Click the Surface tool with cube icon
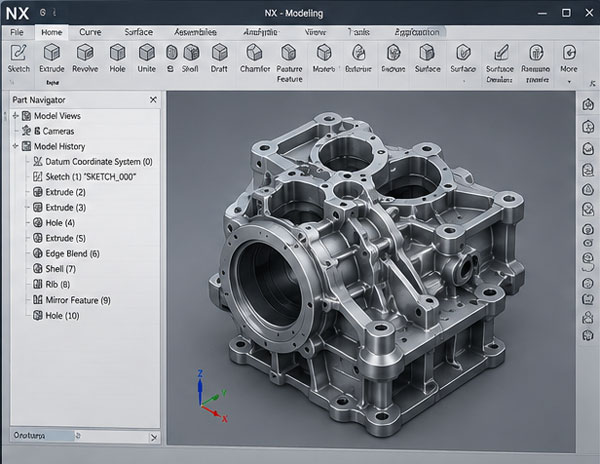The height and width of the screenshot is (464, 600). point(427,58)
